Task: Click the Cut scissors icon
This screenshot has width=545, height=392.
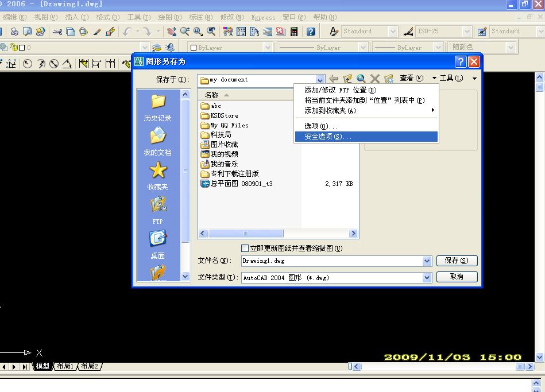Action: tap(57, 32)
